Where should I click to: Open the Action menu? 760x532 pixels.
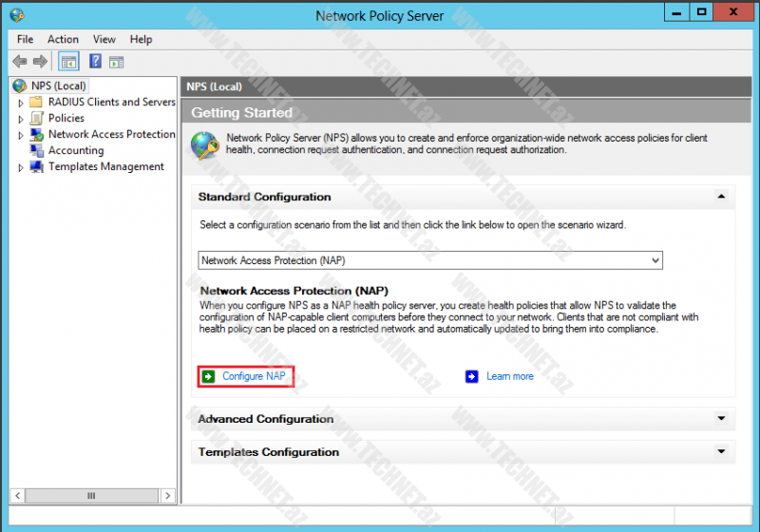[63, 39]
